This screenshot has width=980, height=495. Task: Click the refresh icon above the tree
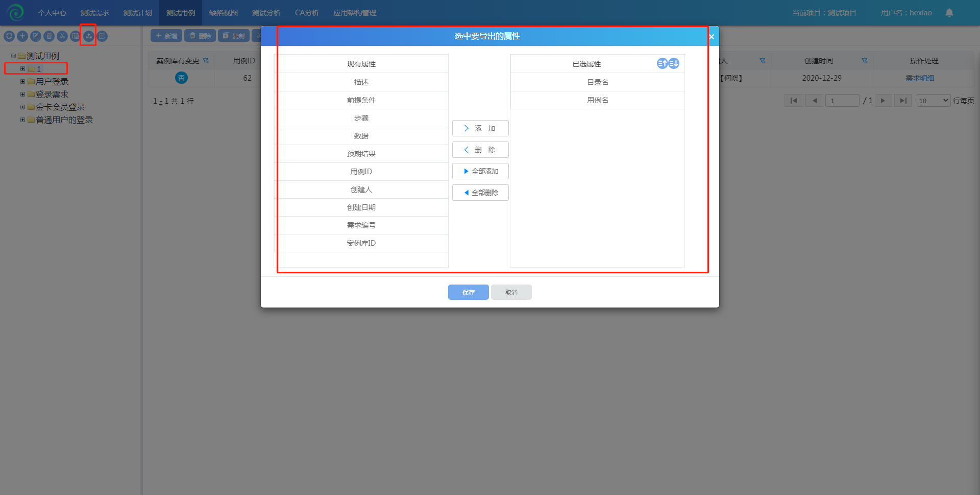(9, 36)
